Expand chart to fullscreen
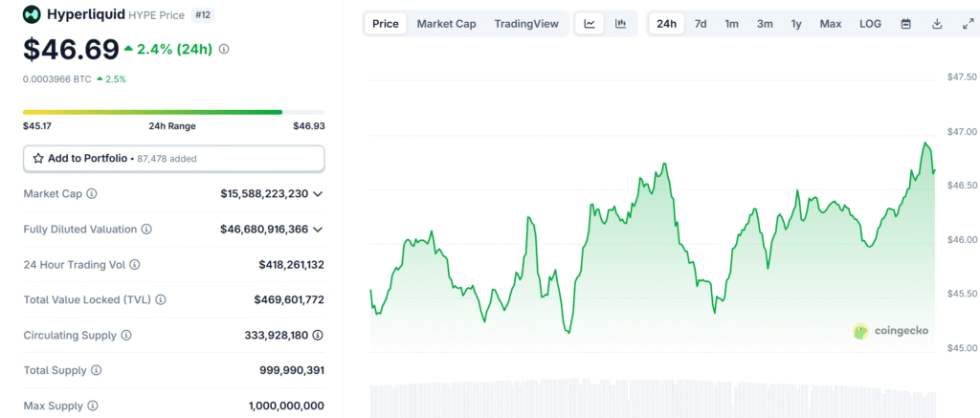 coord(968,24)
